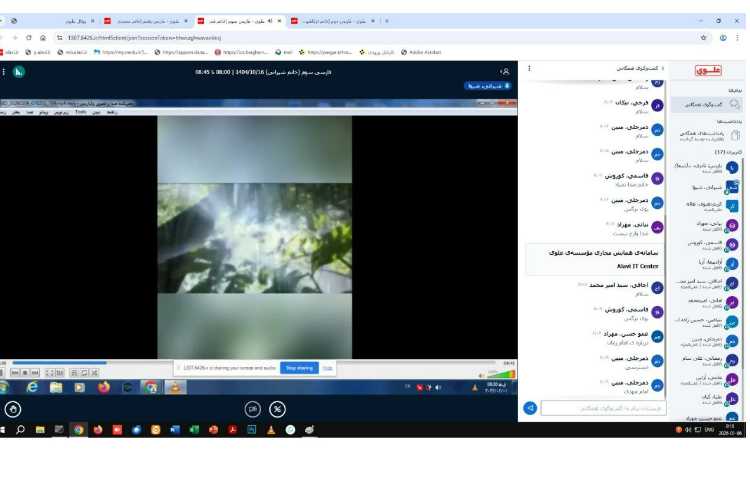Toggle the round button left of screen share
The height and width of the screenshot is (480, 750).
(253, 408)
